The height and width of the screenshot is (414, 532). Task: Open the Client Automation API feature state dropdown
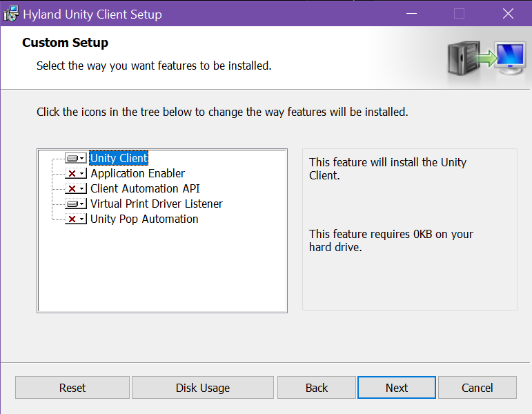click(x=76, y=188)
